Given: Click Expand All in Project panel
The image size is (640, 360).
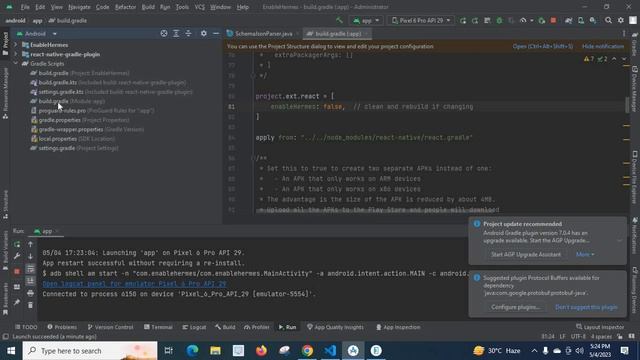Looking at the screenshot, I should tap(176, 33).
